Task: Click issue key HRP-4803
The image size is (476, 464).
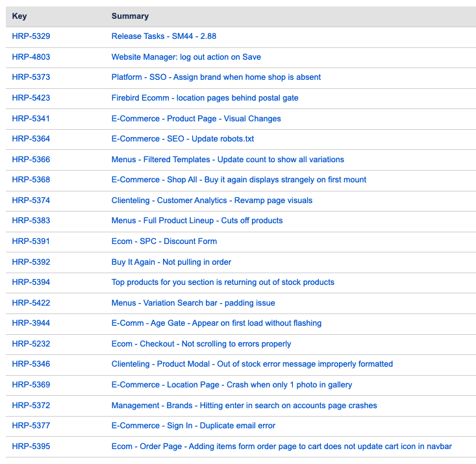Action: click(x=31, y=57)
